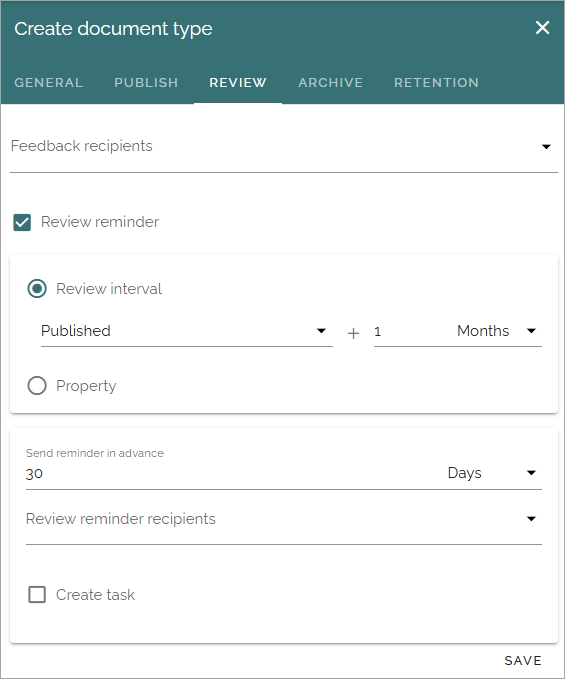Open the Retention tab
This screenshot has width=565, height=679.
coord(436,83)
